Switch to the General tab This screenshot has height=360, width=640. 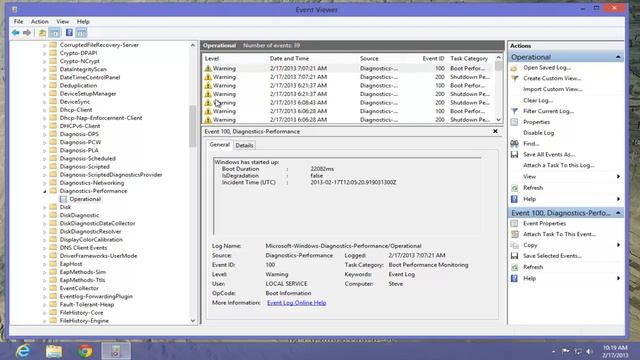(220, 145)
